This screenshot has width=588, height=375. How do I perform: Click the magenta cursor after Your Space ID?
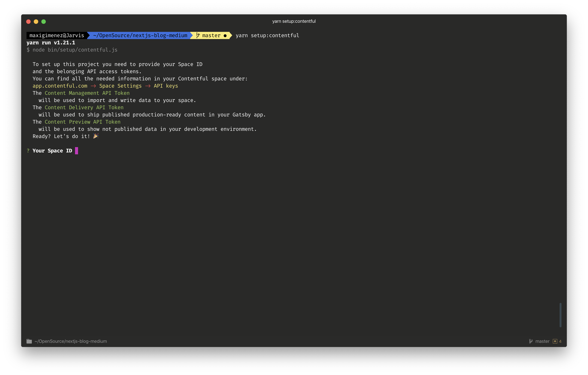[x=76, y=151]
